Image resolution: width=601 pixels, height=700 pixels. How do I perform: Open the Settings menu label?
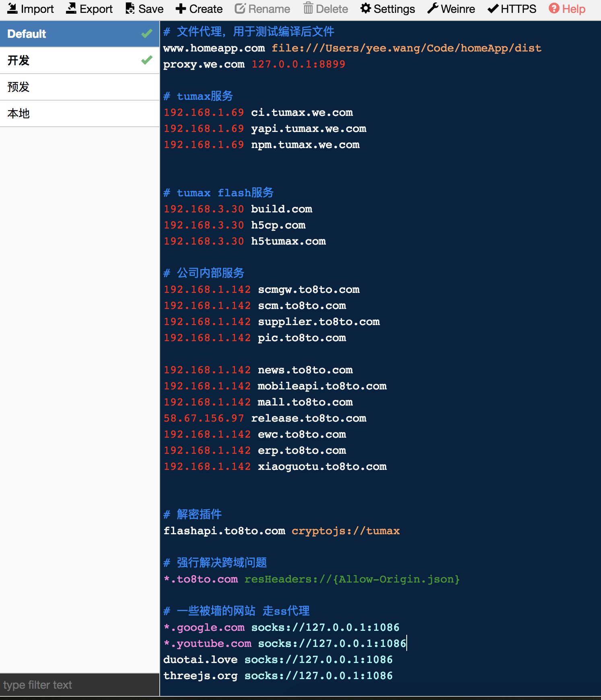tap(394, 9)
